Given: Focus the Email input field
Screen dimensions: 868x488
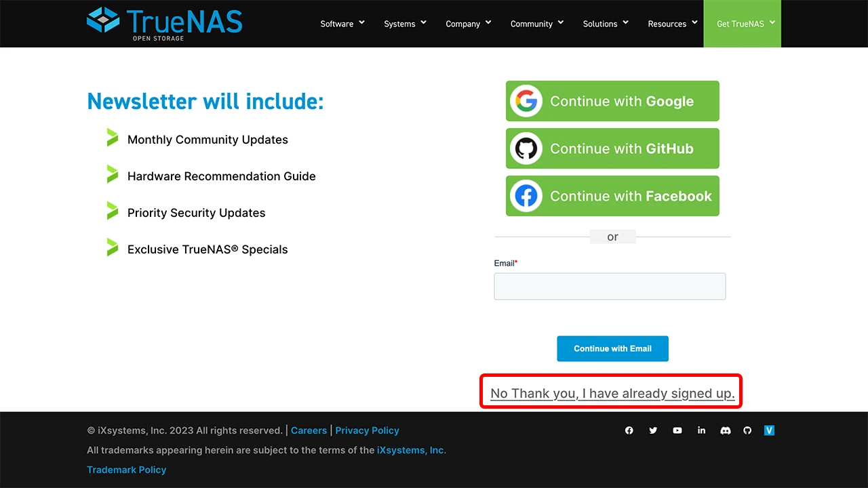Looking at the screenshot, I should (x=610, y=286).
